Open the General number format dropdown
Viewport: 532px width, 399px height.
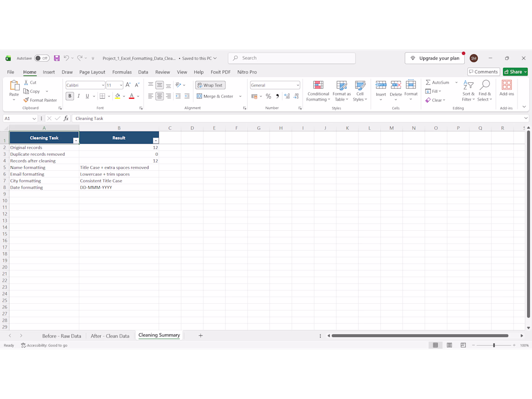(297, 85)
